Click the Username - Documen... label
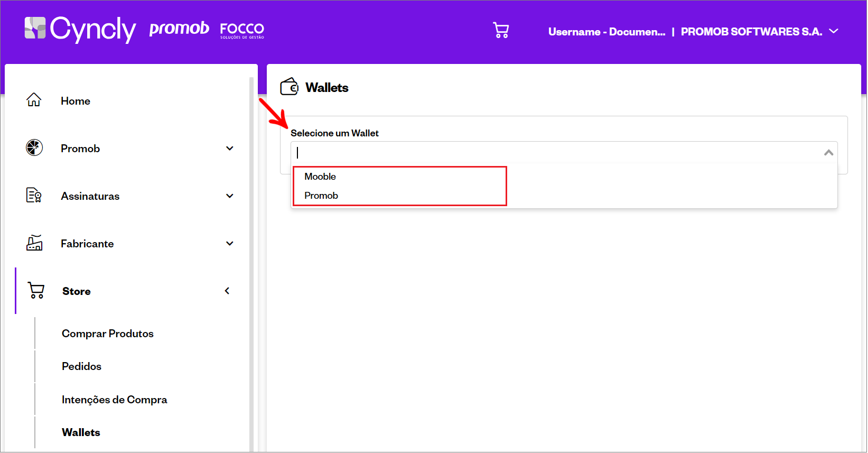 pyautogui.click(x=606, y=32)
